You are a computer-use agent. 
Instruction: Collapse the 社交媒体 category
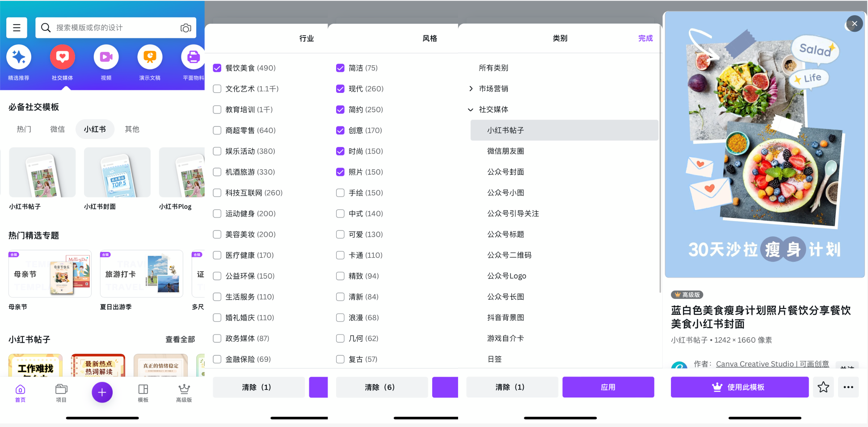(x=470, y=109)
